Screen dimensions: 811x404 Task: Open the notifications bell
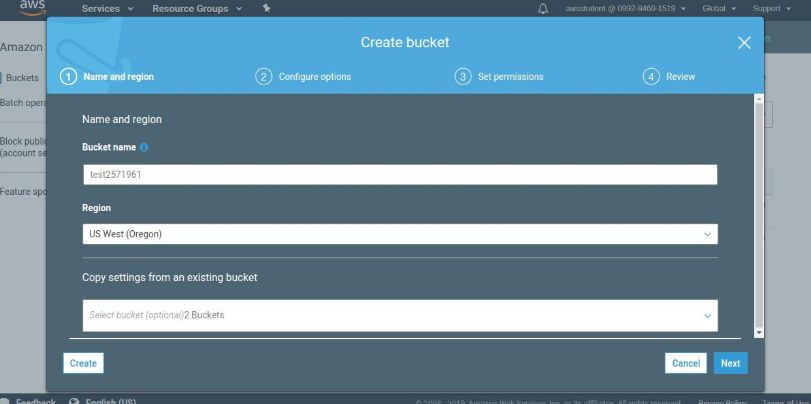tap(543, 9)
